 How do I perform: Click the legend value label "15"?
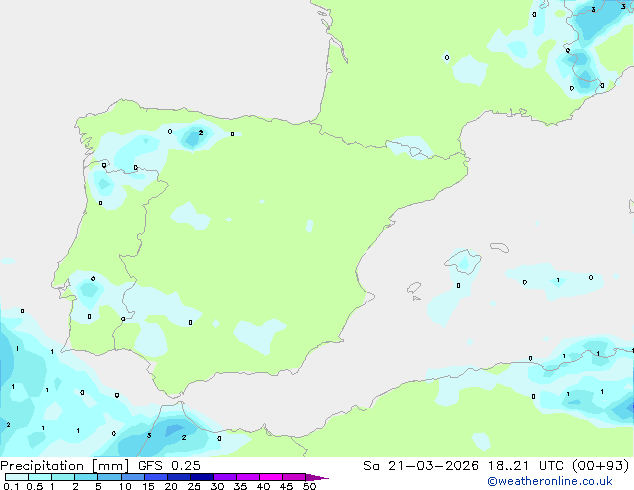148,486
